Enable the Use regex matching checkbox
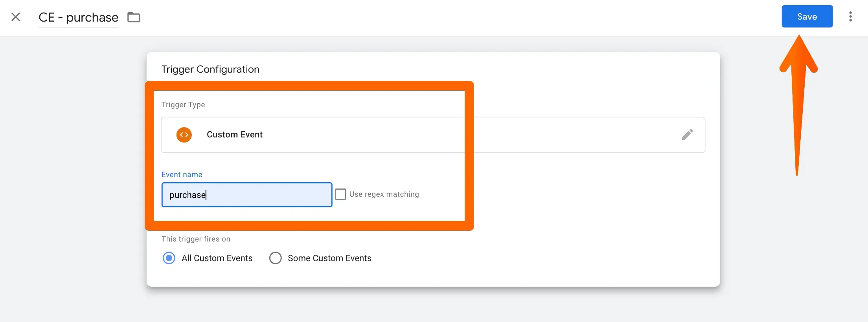The width and height of the screenshot is (868, 322). (340, 194)
